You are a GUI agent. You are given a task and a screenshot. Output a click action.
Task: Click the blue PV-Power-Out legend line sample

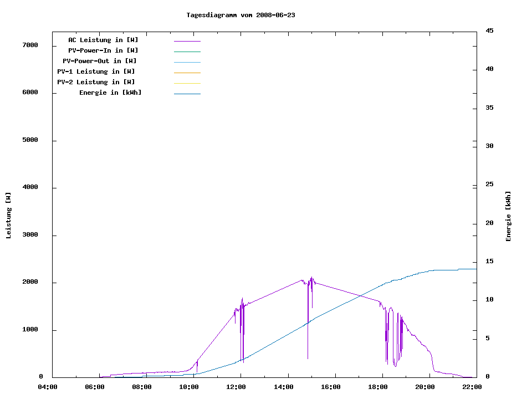click(187, 62)
